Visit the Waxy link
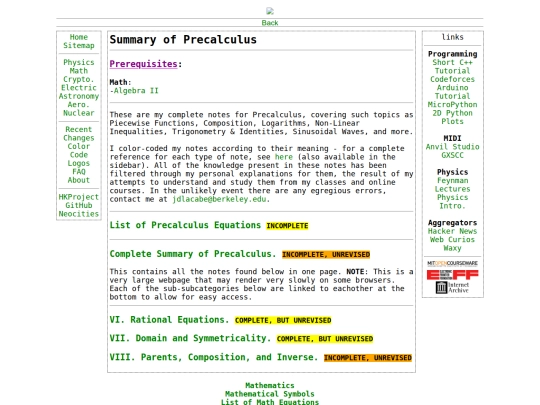This screenshot has height=405, width=540. click(452, 248)
